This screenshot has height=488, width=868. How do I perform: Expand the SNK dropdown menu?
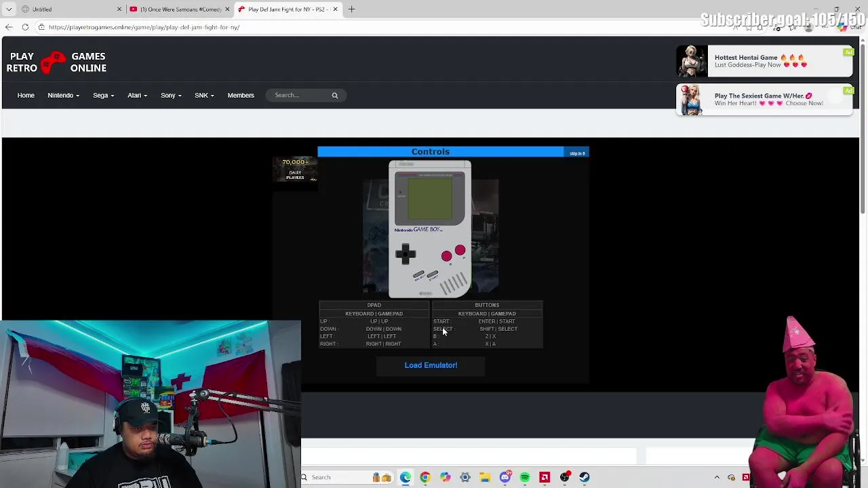[x=204, y=95]
